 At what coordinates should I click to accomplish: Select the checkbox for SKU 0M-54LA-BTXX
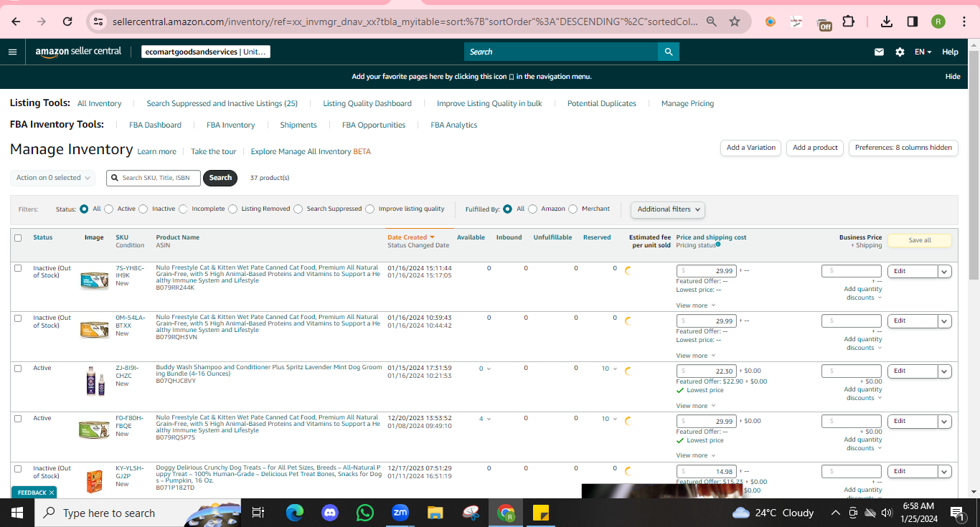click(18, 318)
